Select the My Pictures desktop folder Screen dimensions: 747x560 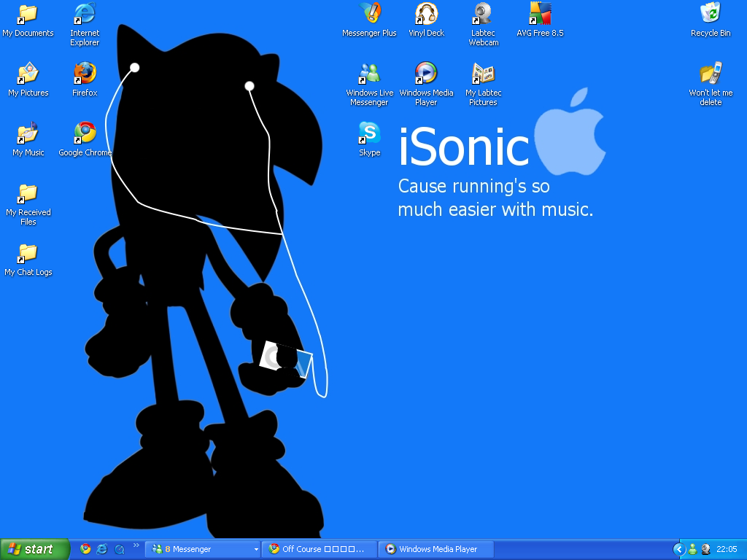pyautogui.click(x=28, y=80)
